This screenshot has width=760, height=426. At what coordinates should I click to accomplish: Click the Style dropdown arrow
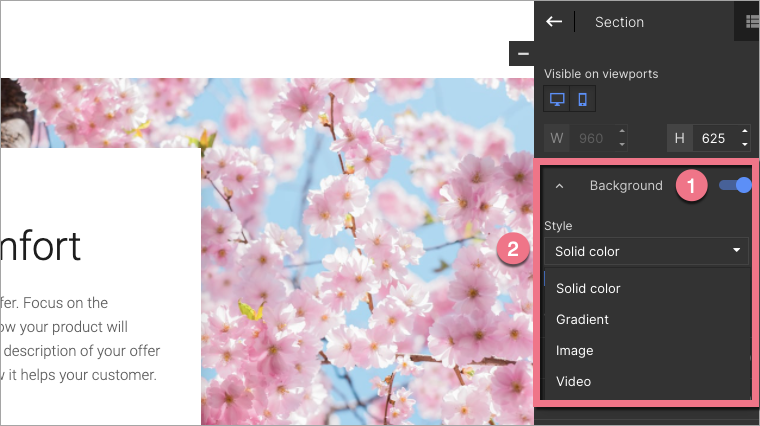tap(737, 251)
